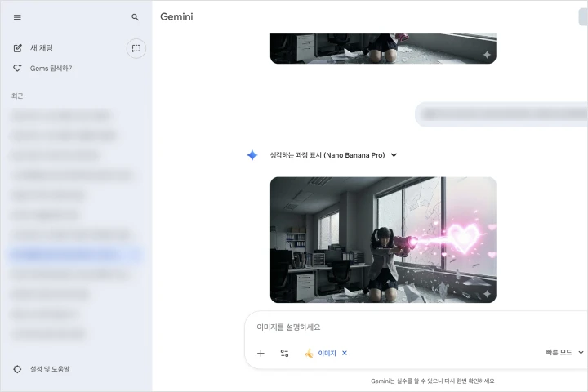Open the hamburger main menu
This screenshot has height=392, width=588.
pos(17,17)
